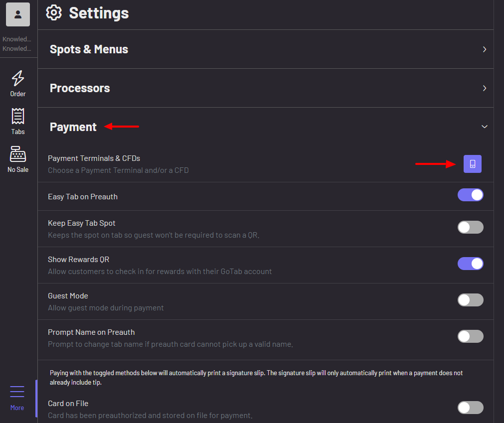Turn on Prompt Name on Preauth toggle
Screen dimensions: 504x423
pos(470,336)
